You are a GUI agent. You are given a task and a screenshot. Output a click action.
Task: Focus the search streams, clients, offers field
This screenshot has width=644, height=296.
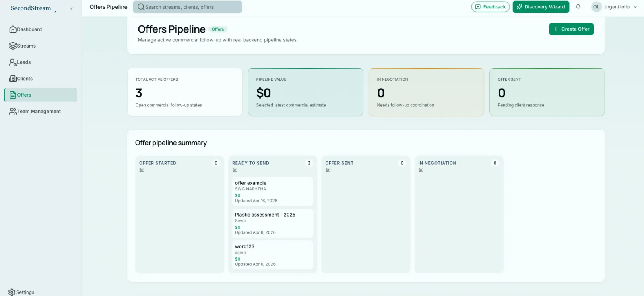coord(188,7)
